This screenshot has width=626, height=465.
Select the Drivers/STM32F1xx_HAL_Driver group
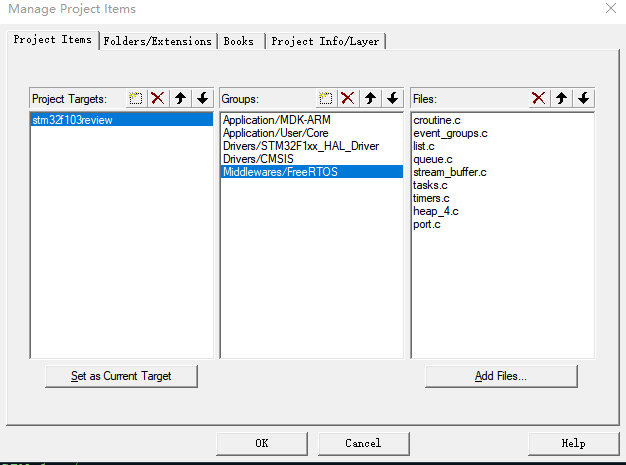point(311,146)
